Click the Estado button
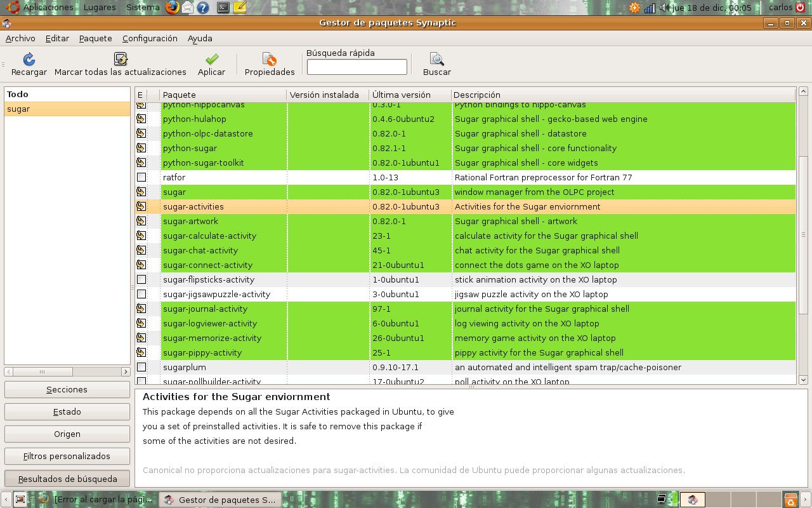812x508 pixels. tap(67, 411)
